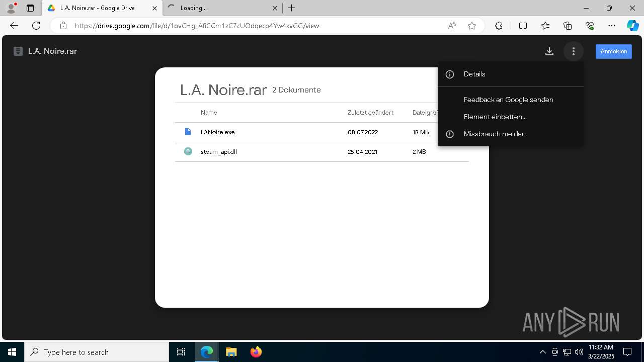Viewport: 644px width, 362px height.
Task: Click the 2 Dokumente label
Action: [296, 90]
